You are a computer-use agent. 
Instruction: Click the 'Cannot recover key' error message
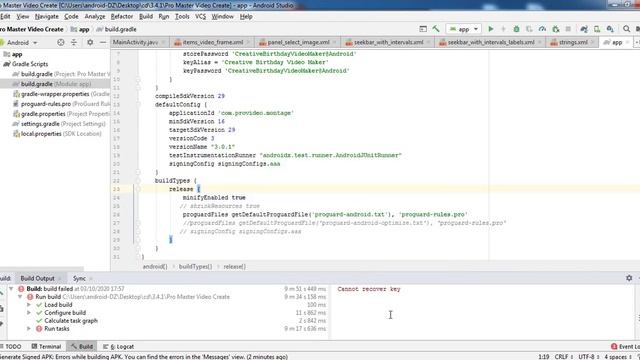(x=369, y=289)
